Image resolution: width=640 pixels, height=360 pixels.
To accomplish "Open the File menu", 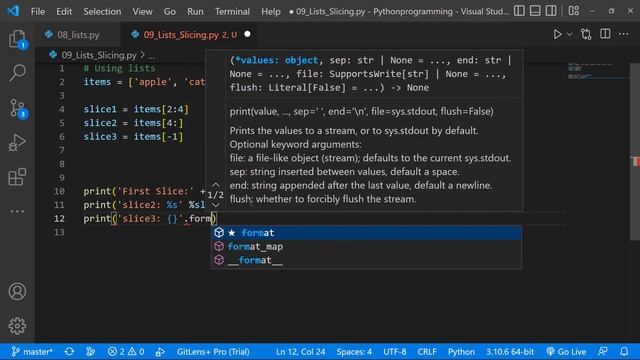I will [x=38, y=11].
